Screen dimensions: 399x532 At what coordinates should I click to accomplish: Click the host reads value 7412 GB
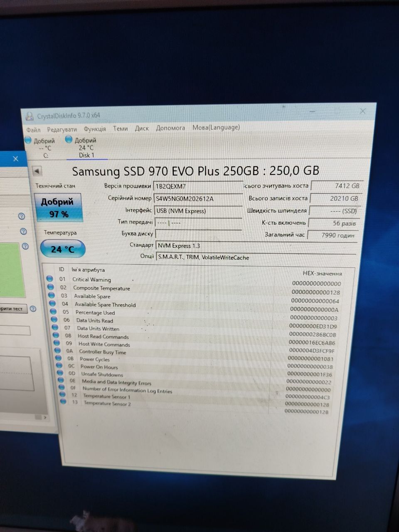click(337, 186)
